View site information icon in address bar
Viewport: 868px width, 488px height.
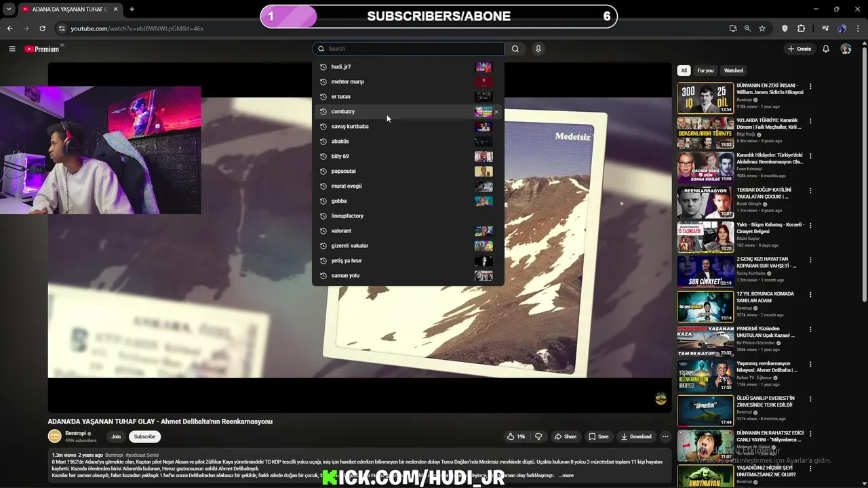(62, 28)
